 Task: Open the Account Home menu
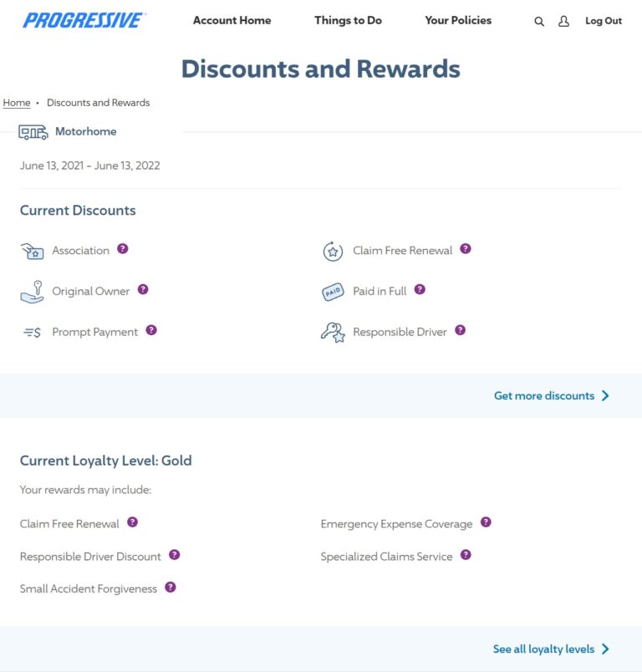[232, 20]
